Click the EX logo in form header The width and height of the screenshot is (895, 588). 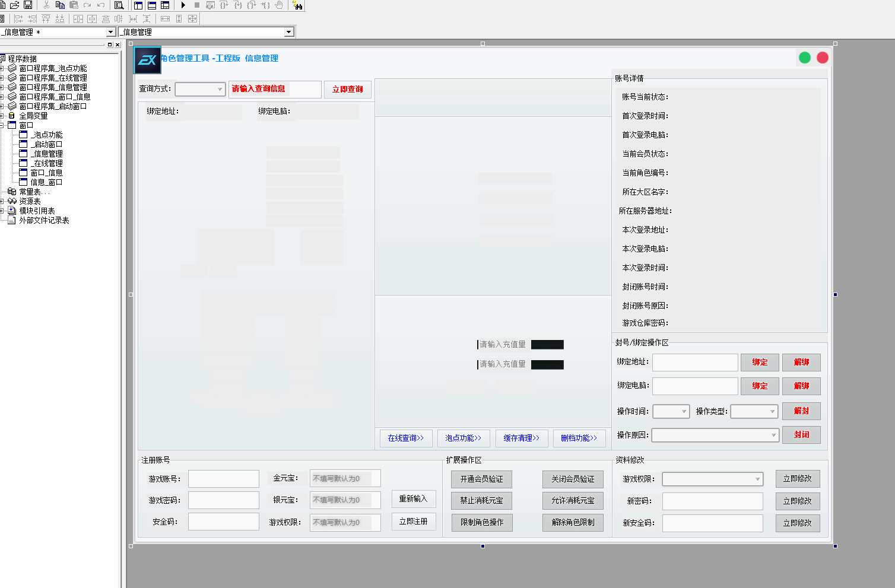tap(147, 60)
